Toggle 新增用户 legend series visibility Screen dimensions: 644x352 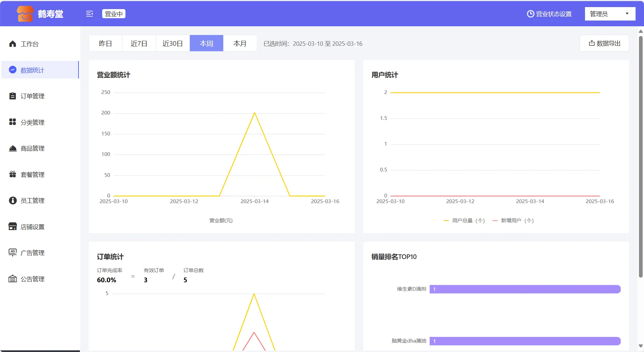coord(513,221)
